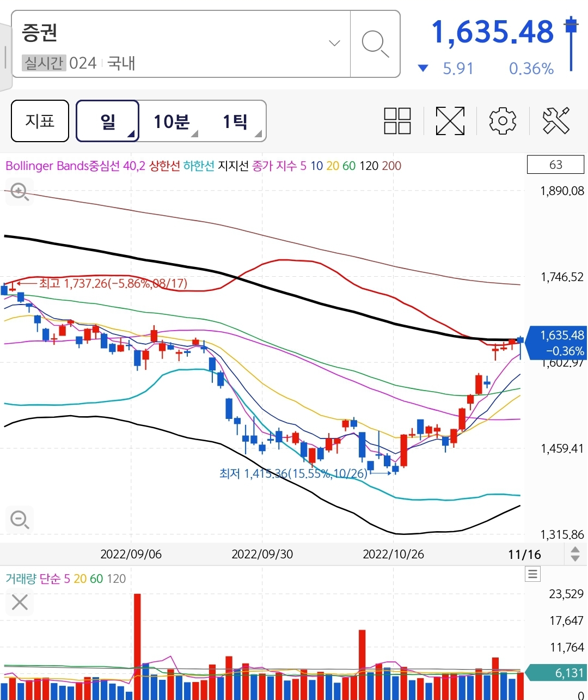The image size is (588, 700).
Task: Click the 17,647 volume axis label
Action: tap(566, 621)
